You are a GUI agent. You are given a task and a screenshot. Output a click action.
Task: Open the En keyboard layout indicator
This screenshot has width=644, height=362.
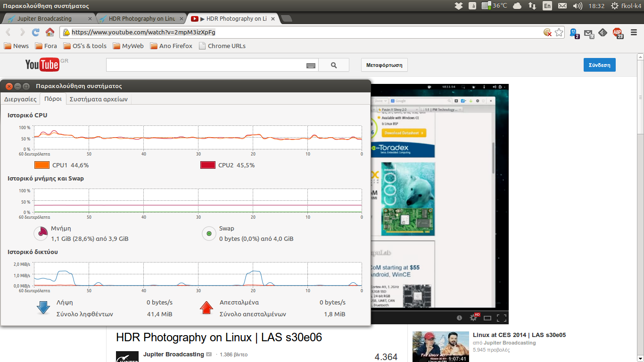tap(547, 6)
